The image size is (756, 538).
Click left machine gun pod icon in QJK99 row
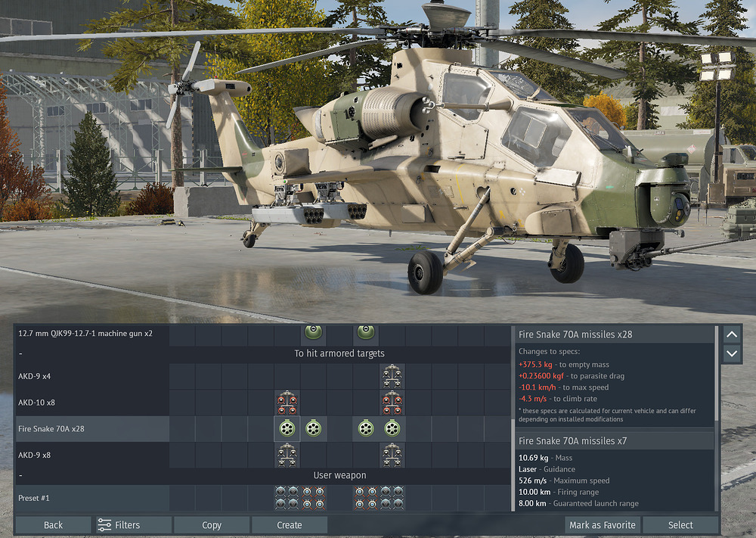(x=313, y=332)
